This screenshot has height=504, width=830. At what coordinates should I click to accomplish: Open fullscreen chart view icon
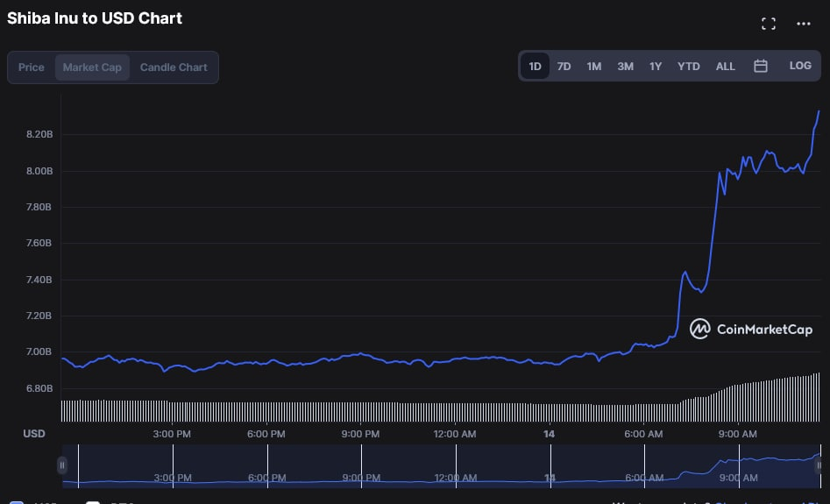tap(768, 24)
